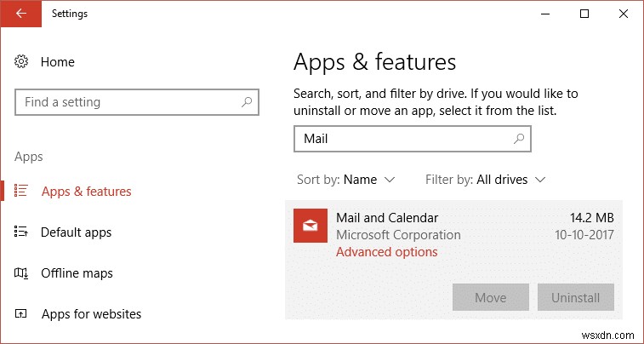Close the Settings window
The height and width of the screenshot is (344, 644).
pos(623,14)
